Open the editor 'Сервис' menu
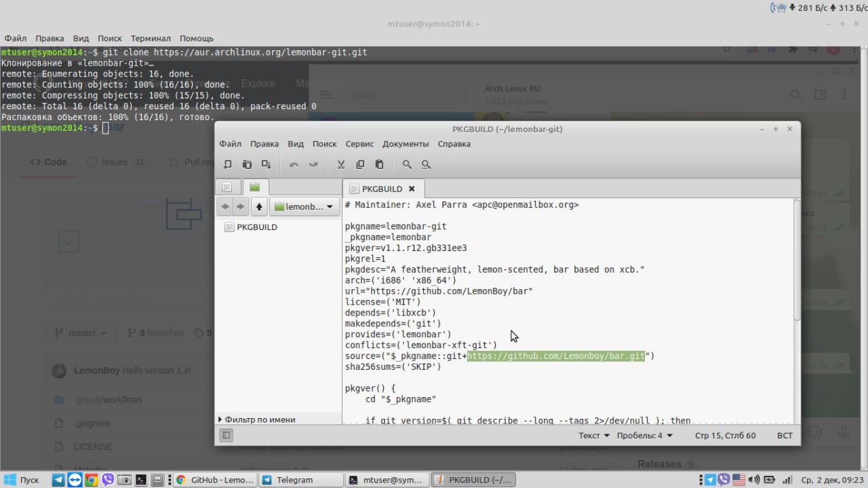Screen dimensions: 868x488 [x=359, y=144]
